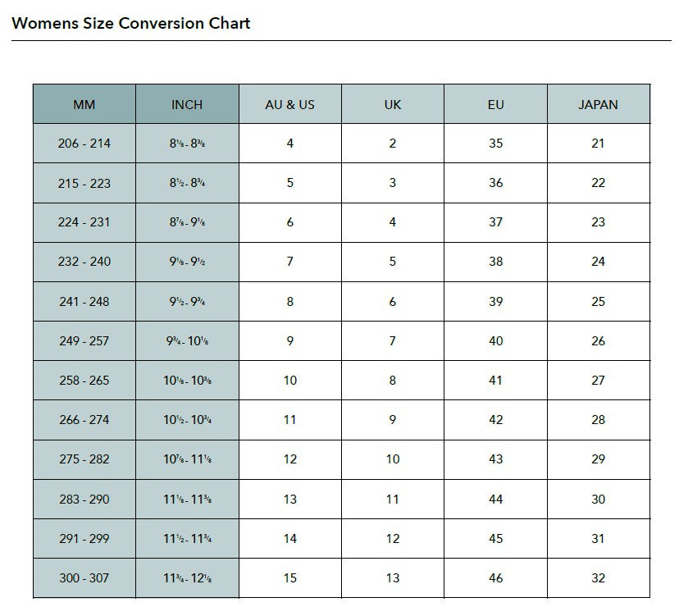The width and height of the screenshot is (679, 616).
Task: Click EU size 40 cell
Action: pos(495,341)
